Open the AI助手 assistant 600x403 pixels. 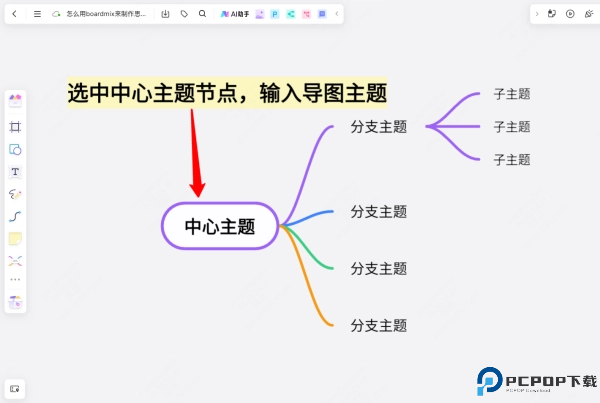pos(235,14)
